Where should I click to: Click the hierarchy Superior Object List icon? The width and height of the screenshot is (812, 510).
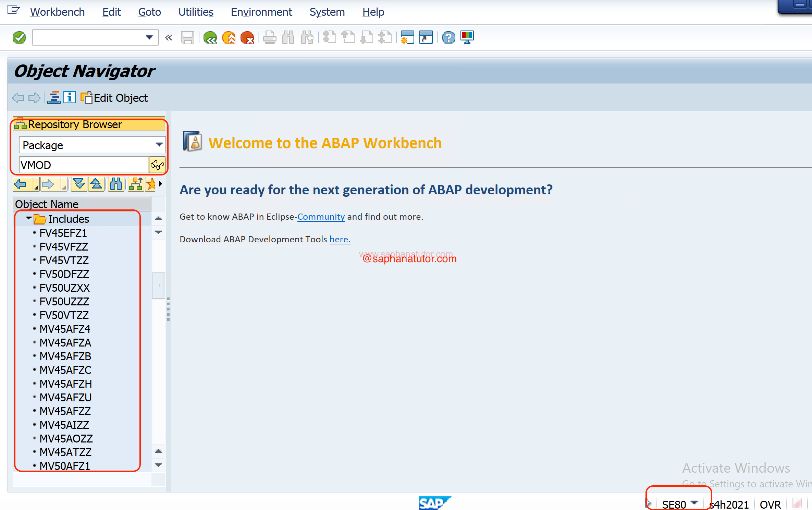(136, 184)
